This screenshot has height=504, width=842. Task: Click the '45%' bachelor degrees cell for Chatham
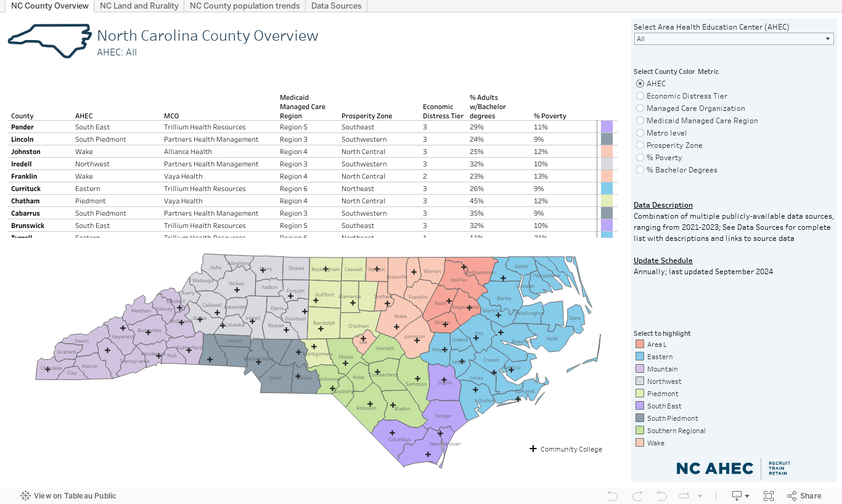point(476,201)
